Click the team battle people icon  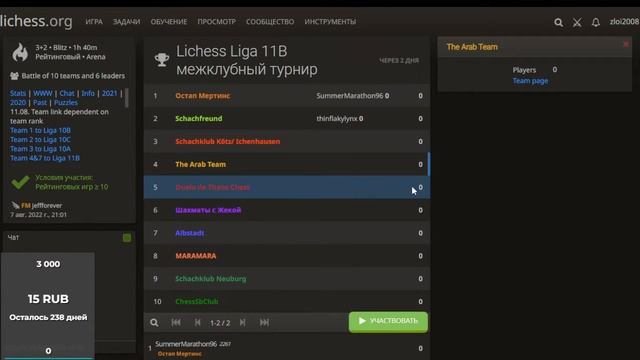point(14,76)
